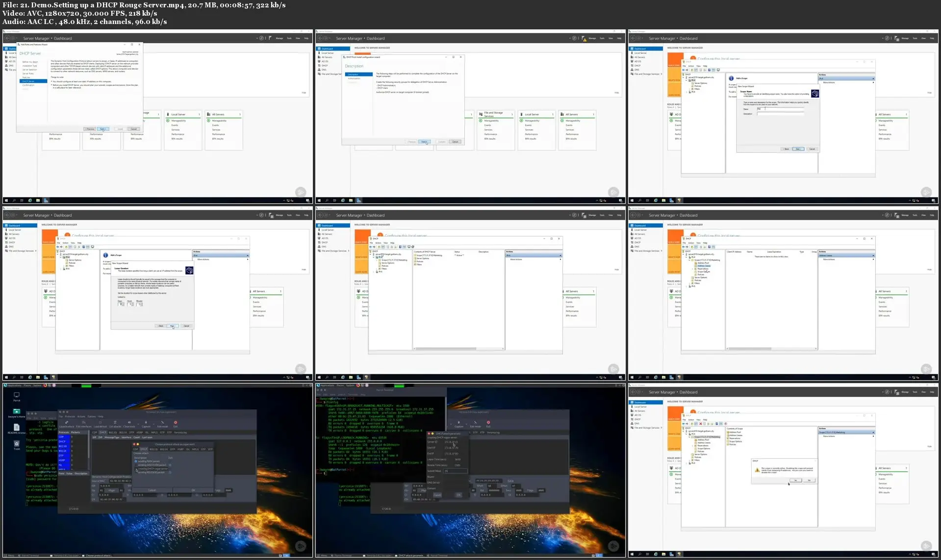
Task: Collapse IPv4 Actions section in Contents of DHCP Server frame
Action: click(560, 255)
